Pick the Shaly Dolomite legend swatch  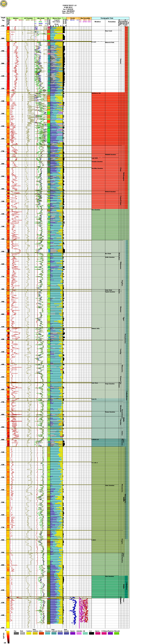click(66, 633)
